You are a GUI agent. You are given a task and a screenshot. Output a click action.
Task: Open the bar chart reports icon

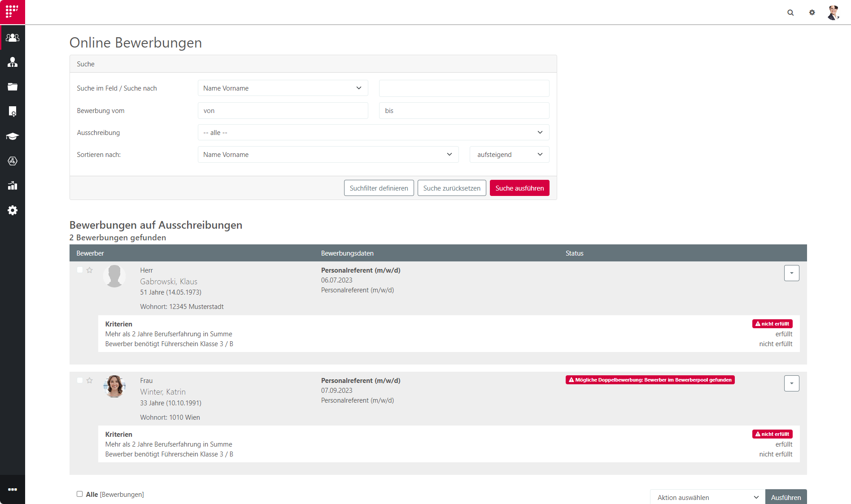13,186
